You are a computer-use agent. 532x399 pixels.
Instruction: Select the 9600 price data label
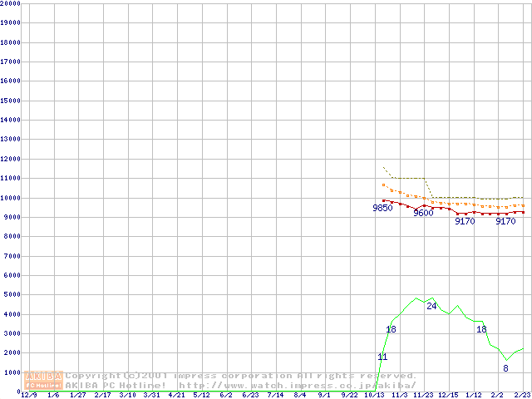(423, 213)
